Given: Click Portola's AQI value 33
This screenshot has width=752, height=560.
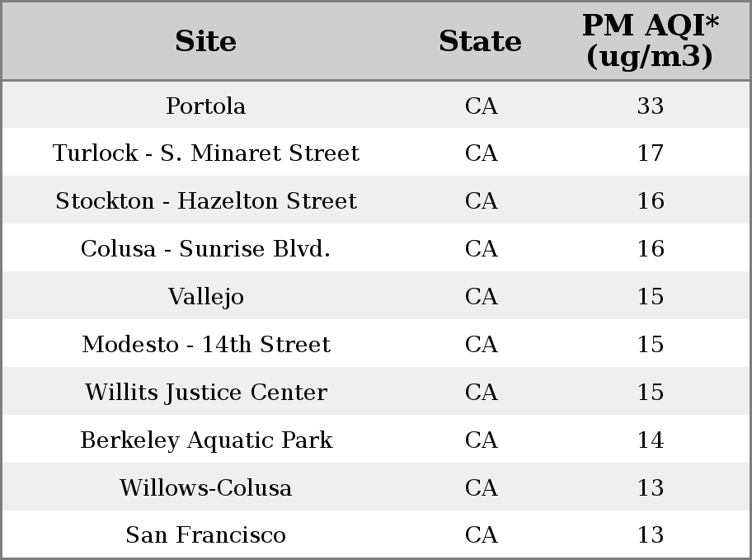Looking at the screenshot, I should [x=651, y=106].
